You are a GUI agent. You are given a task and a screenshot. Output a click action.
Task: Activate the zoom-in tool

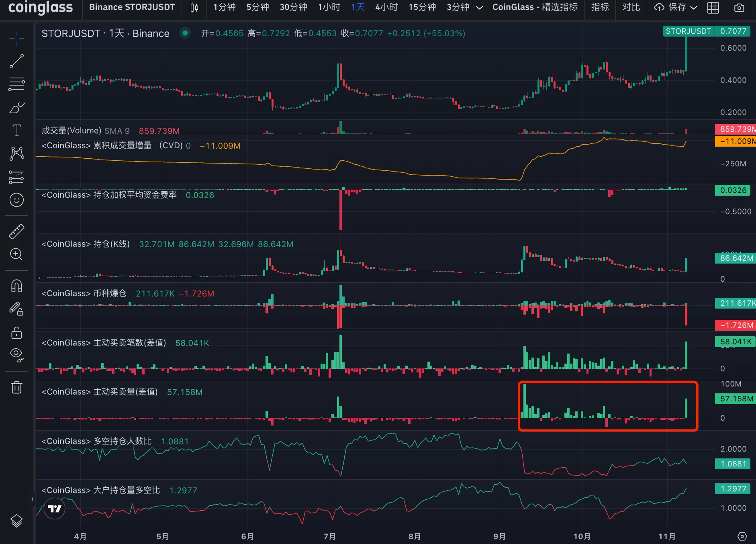pos(16,254)
